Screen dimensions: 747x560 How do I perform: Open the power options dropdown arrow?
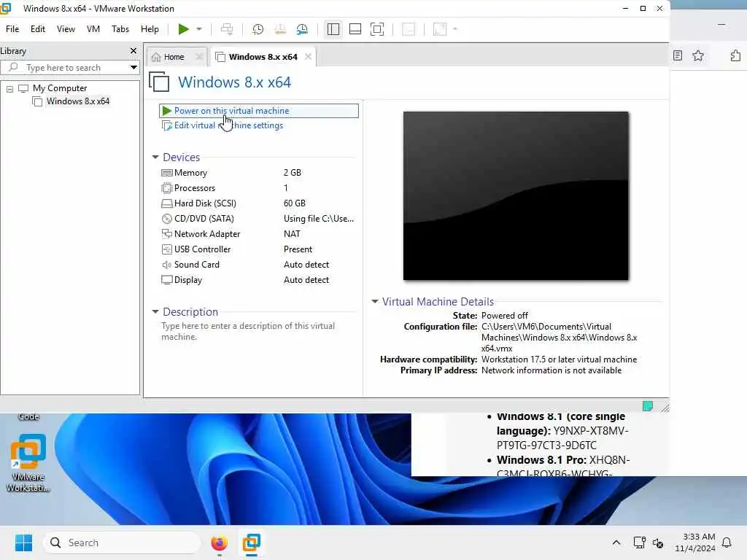199,29
